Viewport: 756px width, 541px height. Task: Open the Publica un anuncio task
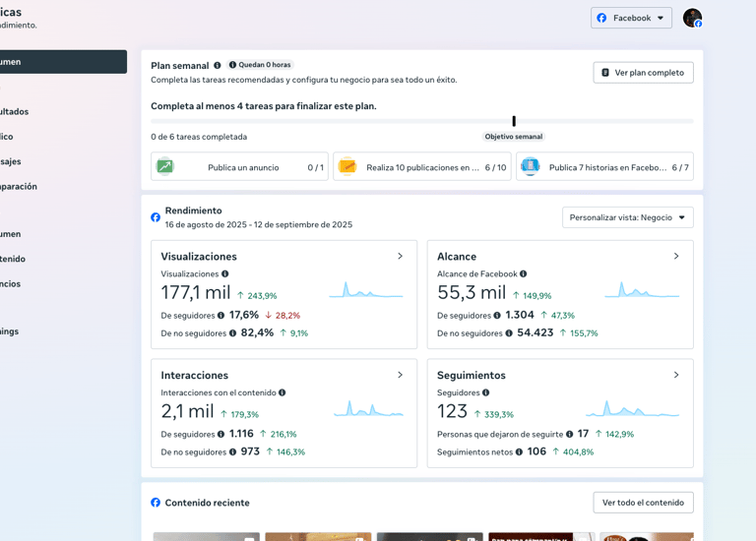click(x=239, y=167)
